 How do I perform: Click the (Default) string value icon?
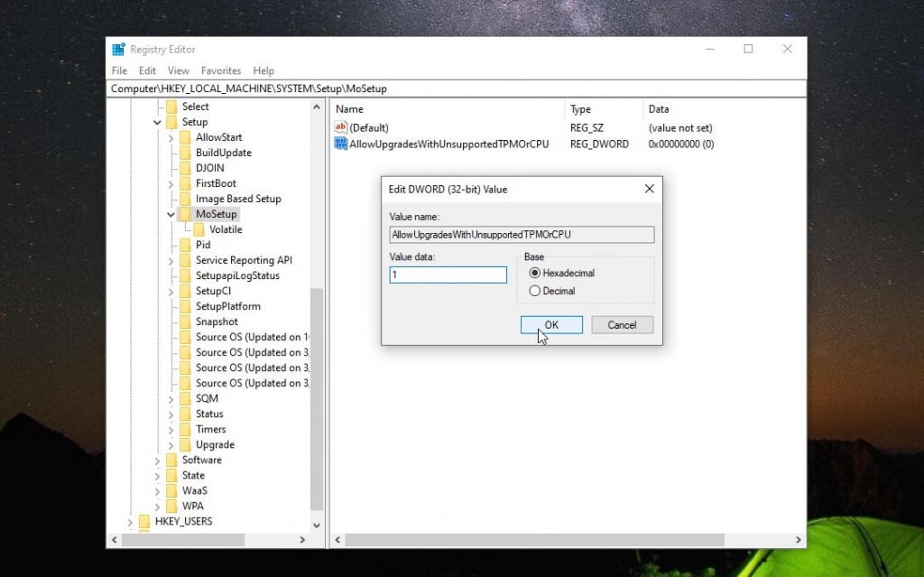pos(340,127)
